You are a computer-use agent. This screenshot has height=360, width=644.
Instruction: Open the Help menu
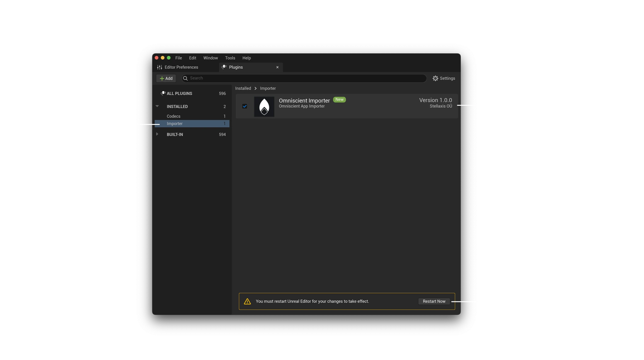(247, 58)
